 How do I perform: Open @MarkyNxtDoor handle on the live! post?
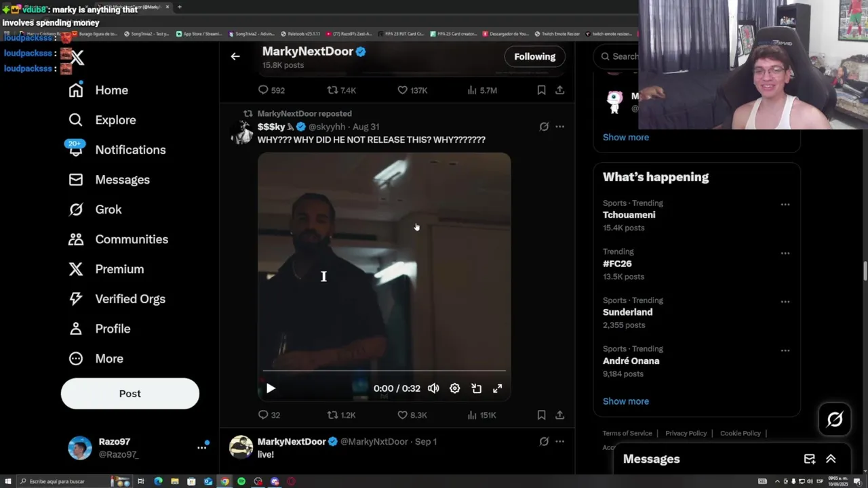[x=374, y=441]
